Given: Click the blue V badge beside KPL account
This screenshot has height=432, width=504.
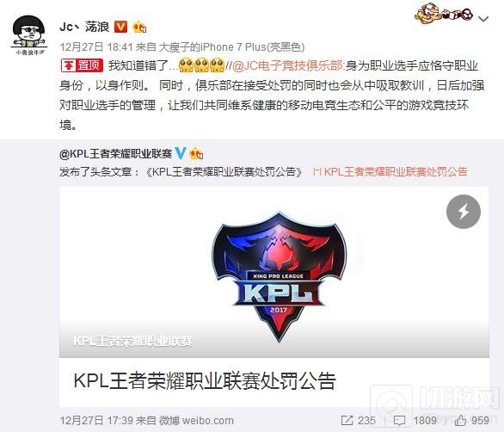Looking at the screenshot, I should [x=180, y=153].
